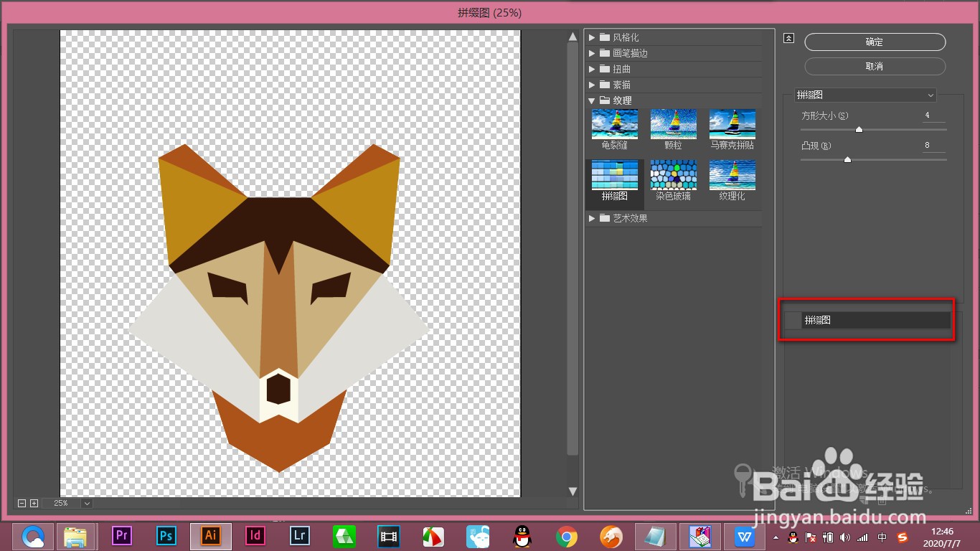The width and height of the screenshot is (980, 551).
Task: Apply the 染色玻璃 stained glass filter
Action: [x=673, y=176]
